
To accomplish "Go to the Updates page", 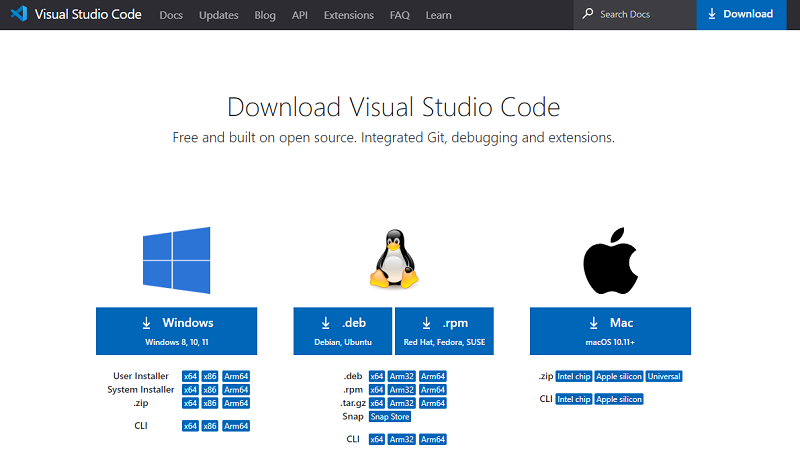I will point(218,15).
